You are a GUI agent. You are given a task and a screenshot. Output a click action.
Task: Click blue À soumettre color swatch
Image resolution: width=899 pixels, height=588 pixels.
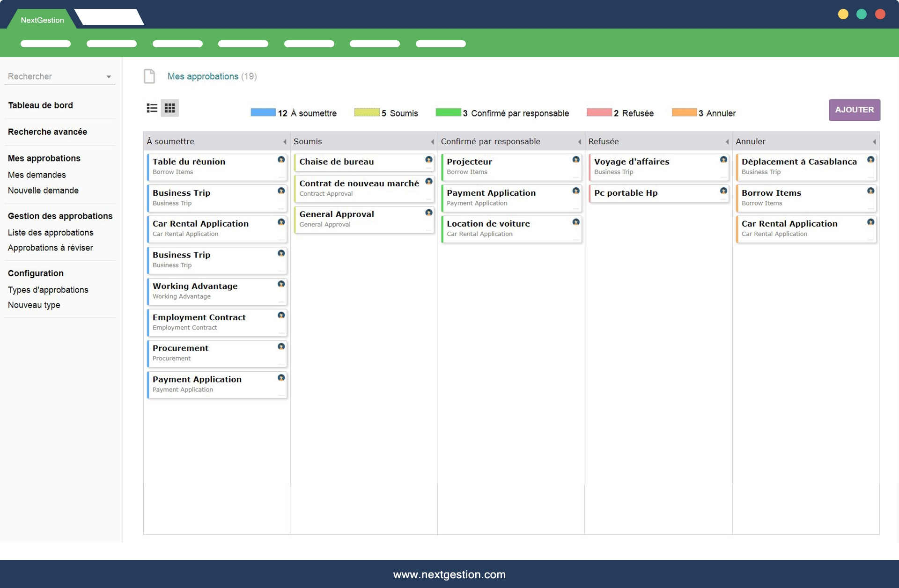click(x=263, y=112)
